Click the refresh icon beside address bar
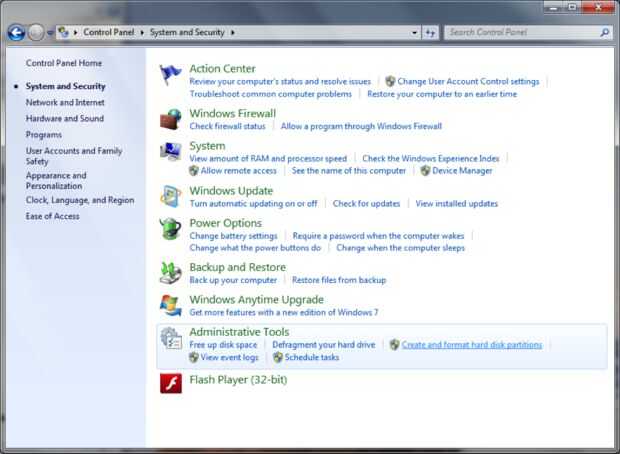Viewport: 620px width, 454px height. pos(431,32)
